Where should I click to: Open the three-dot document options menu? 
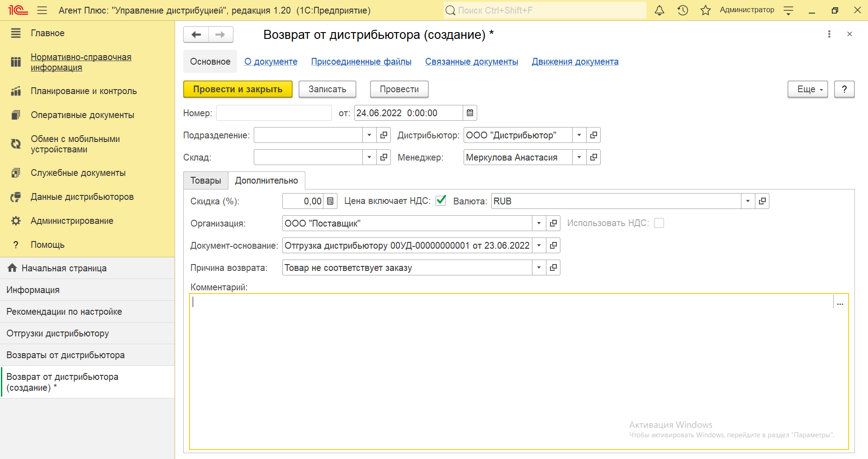click(x=829, y=34)
